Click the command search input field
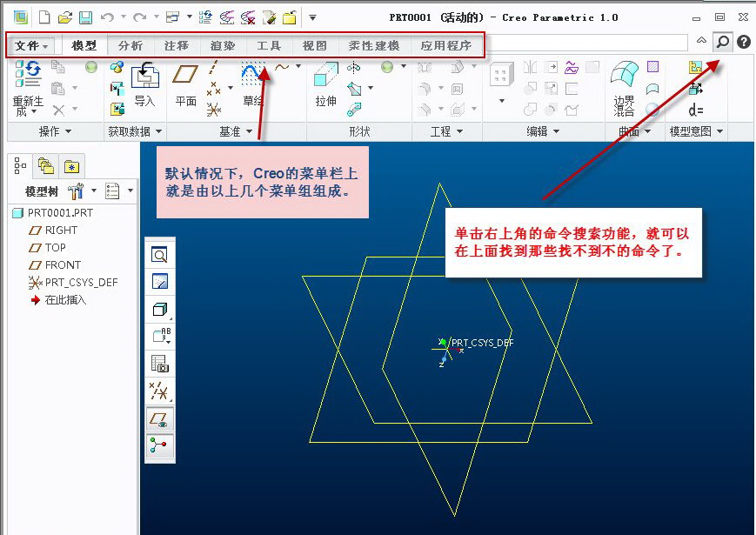 pos(586,43)
